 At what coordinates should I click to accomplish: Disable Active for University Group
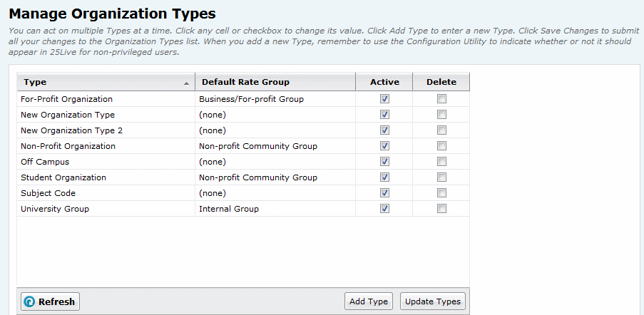(x=384, y=208)
